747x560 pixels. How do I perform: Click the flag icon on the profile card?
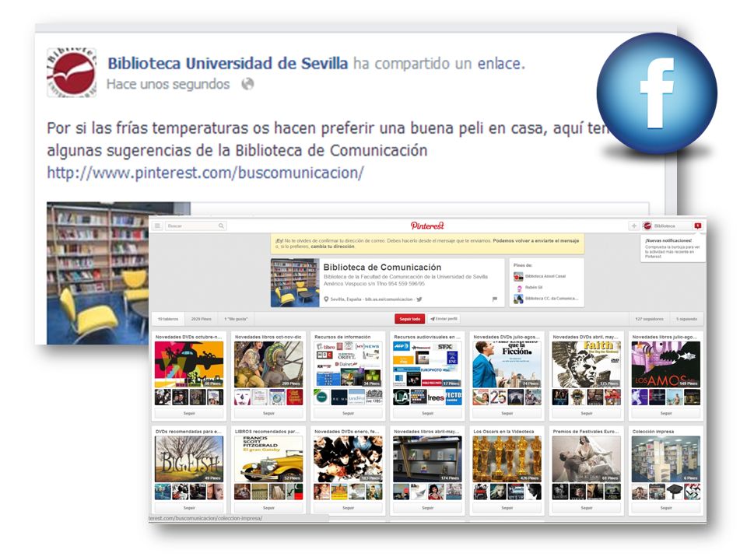click(495, 299)
